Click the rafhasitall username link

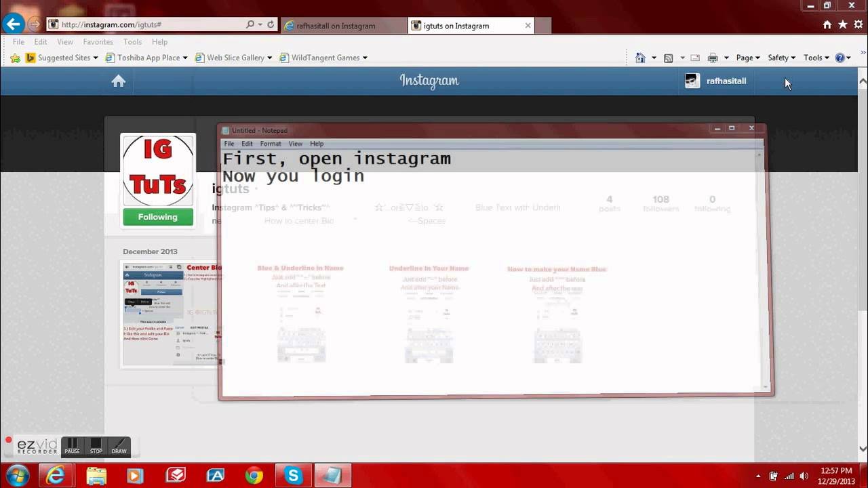coord(726,81)
